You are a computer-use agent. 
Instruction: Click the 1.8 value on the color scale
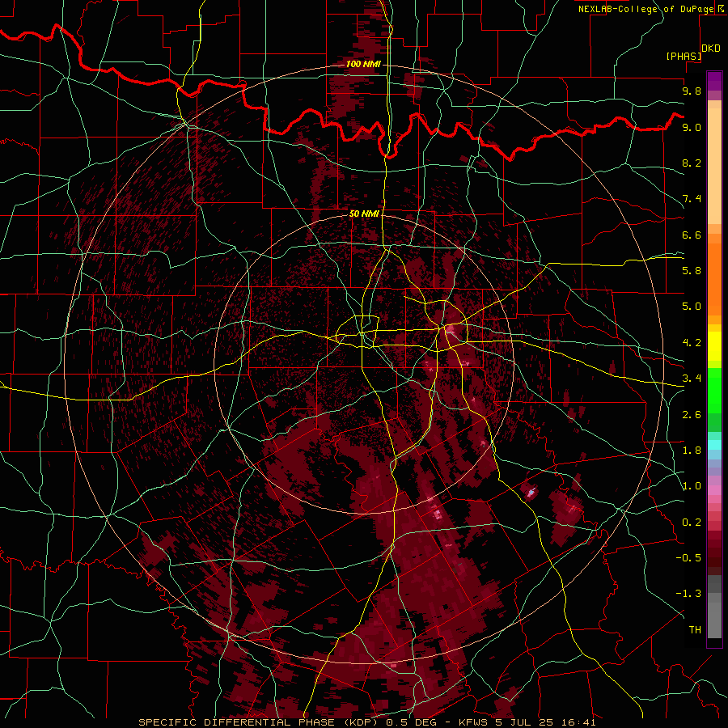(x=692, y=451)
